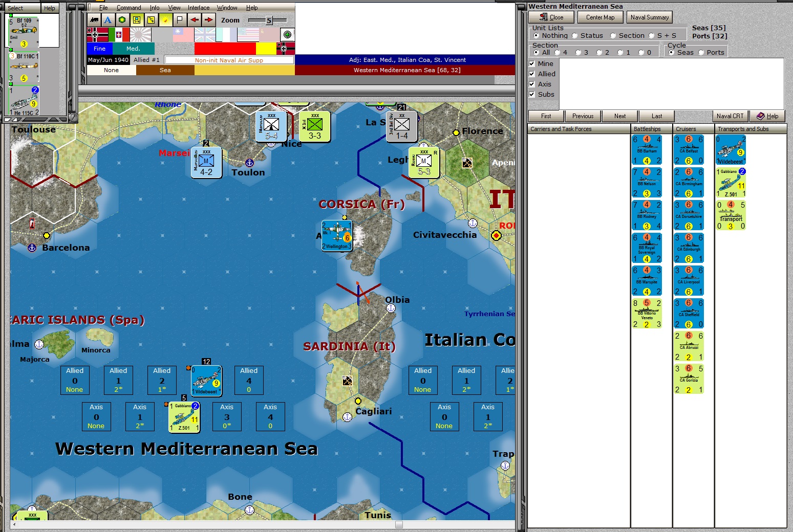Open the Info menu
The width and height of the screenshot is (793, 532).
coord(155,8)
